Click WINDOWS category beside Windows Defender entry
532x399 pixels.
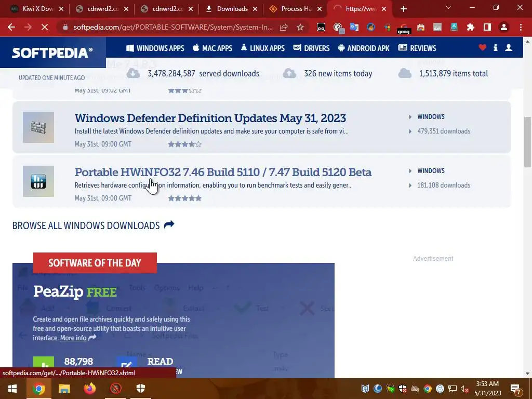pyautogui.click(x=431, y=117)
